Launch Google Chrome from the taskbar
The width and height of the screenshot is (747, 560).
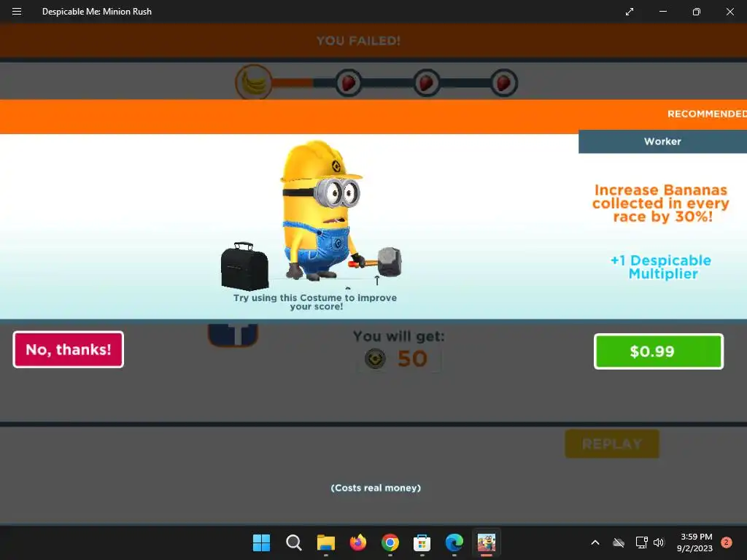click(390, 542)
